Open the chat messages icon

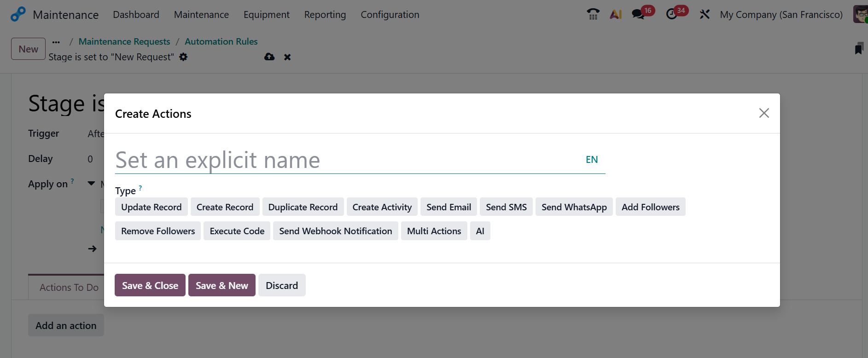coord(638,14)
